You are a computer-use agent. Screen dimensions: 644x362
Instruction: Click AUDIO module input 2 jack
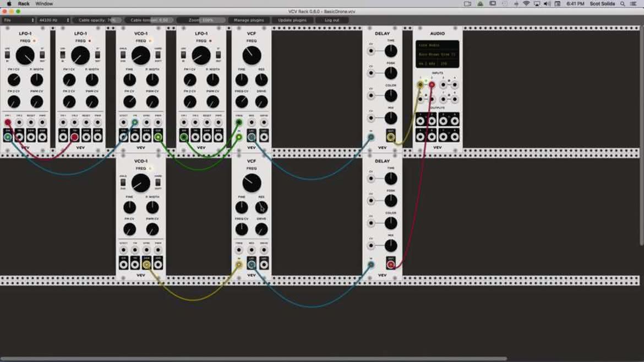(x=432, y=85)
